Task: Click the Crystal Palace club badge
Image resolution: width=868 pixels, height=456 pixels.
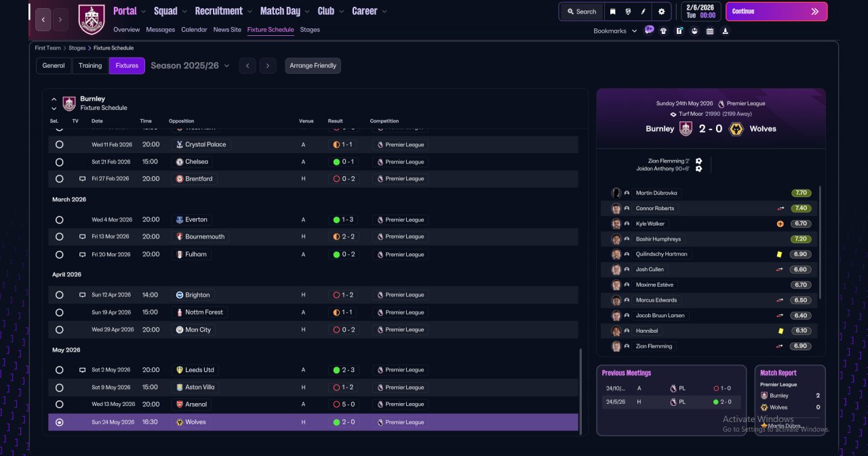Action: coord(179,144)
